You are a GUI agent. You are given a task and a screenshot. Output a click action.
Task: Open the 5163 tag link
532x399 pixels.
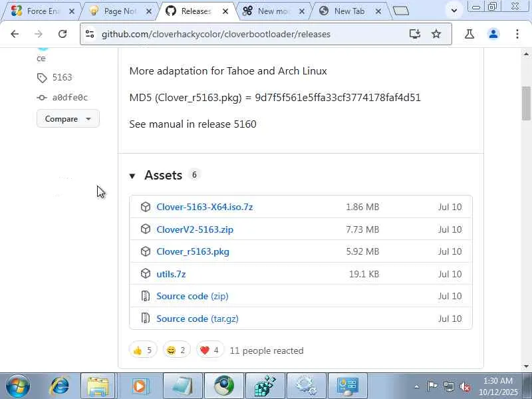coord(62,77)
